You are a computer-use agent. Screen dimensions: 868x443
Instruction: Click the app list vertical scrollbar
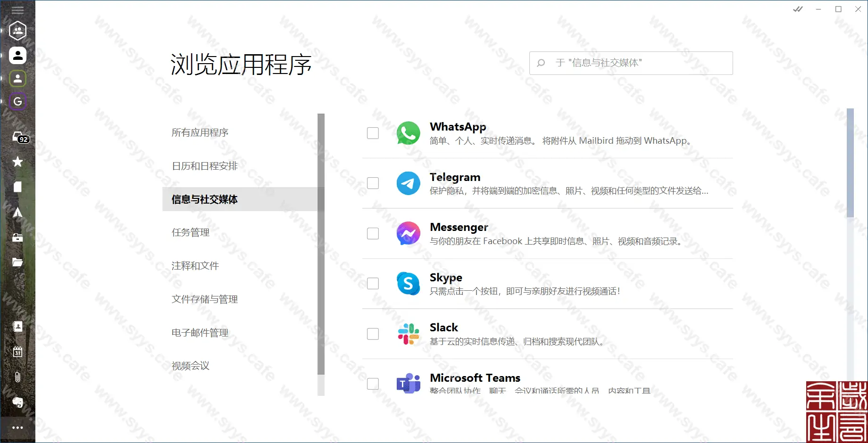click(850, 163)
